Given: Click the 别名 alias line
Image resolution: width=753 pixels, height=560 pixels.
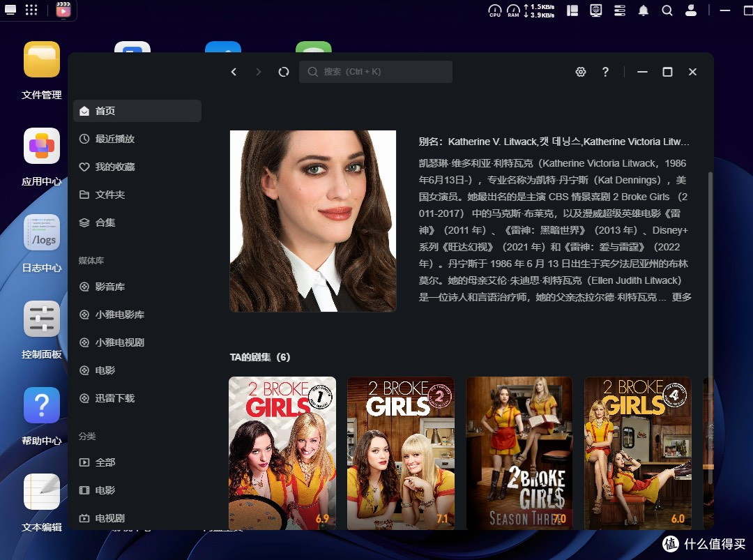Looking at the screenshot, I should 554,142.
